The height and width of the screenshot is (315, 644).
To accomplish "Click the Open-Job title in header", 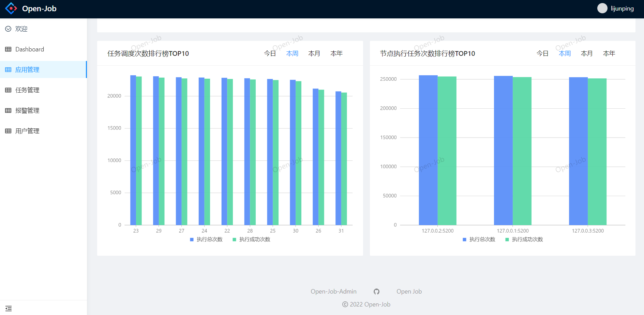I will click(39, 9).
